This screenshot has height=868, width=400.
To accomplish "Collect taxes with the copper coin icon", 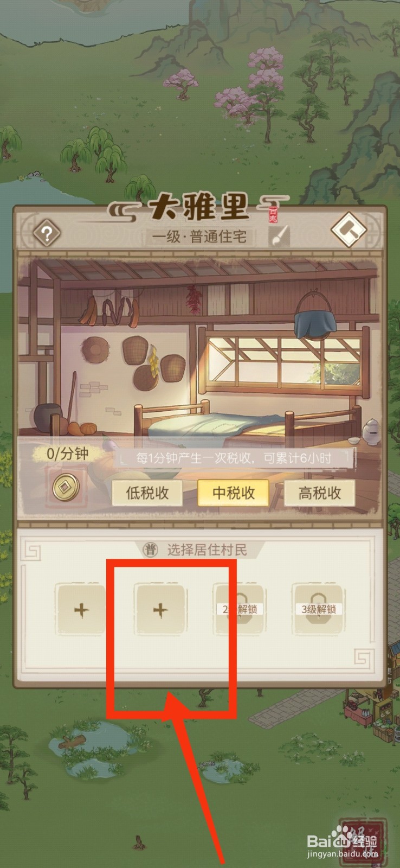I will tap(66, 487).
